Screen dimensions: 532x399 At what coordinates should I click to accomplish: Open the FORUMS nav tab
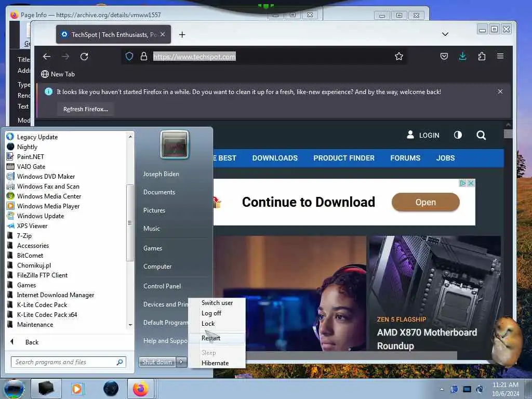[405, 158]
